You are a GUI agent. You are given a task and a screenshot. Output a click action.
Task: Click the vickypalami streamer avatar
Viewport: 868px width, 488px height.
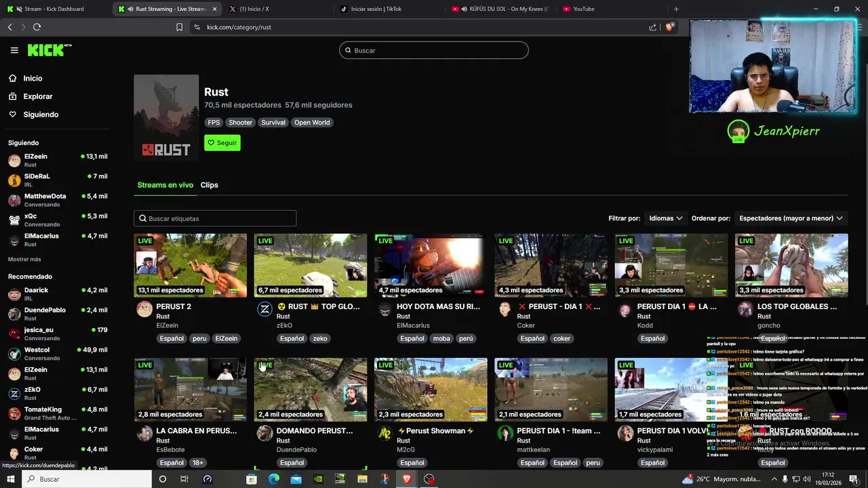(625, 434)
